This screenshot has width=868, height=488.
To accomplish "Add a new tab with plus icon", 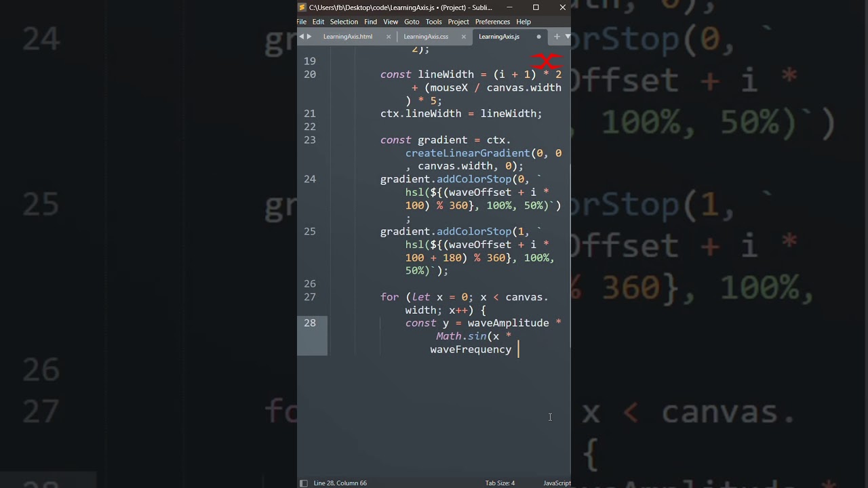I will pyautogui.click(x=557, y=37).
